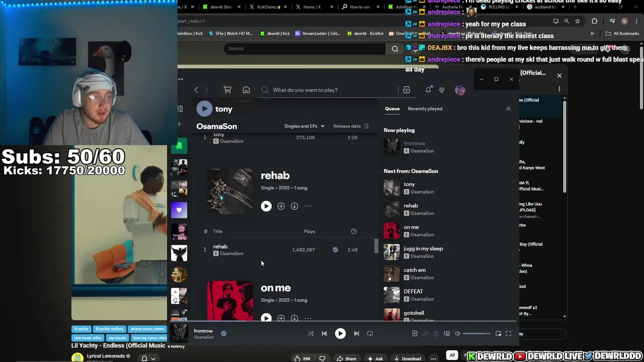Go to Spotify Home
644x362 pixels.
point(246,89)
